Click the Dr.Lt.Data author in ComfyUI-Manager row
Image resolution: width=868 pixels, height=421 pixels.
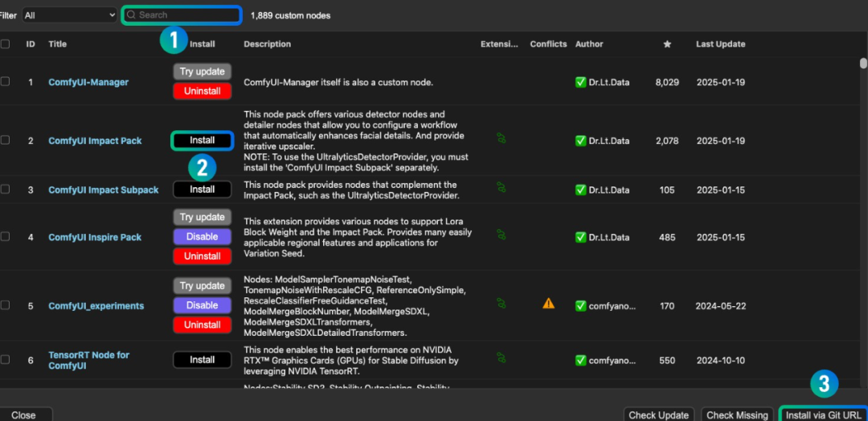tap(609, 83)
